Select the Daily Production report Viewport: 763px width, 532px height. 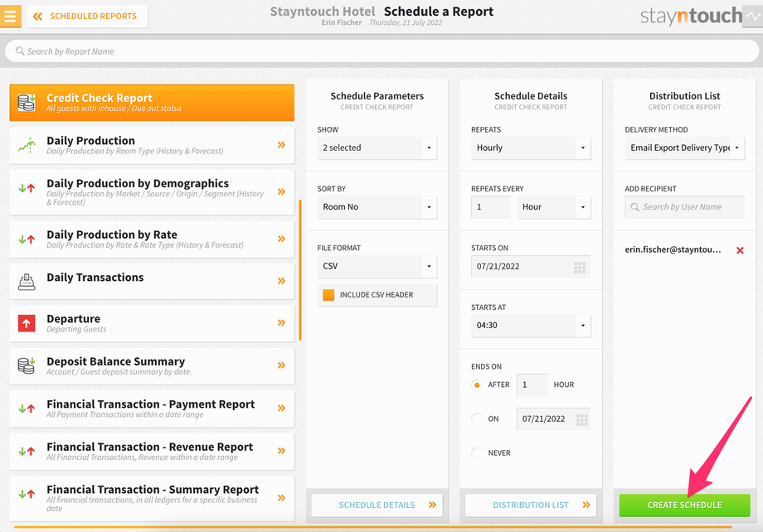pos(152,145)
